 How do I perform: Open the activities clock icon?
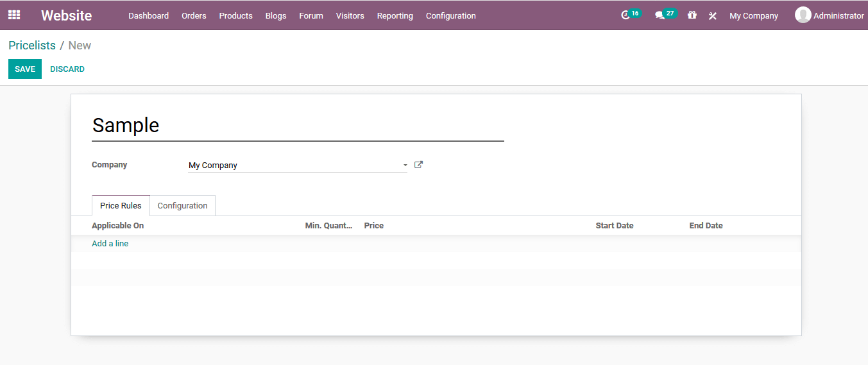pyautogui.click(x=626, y=15)
